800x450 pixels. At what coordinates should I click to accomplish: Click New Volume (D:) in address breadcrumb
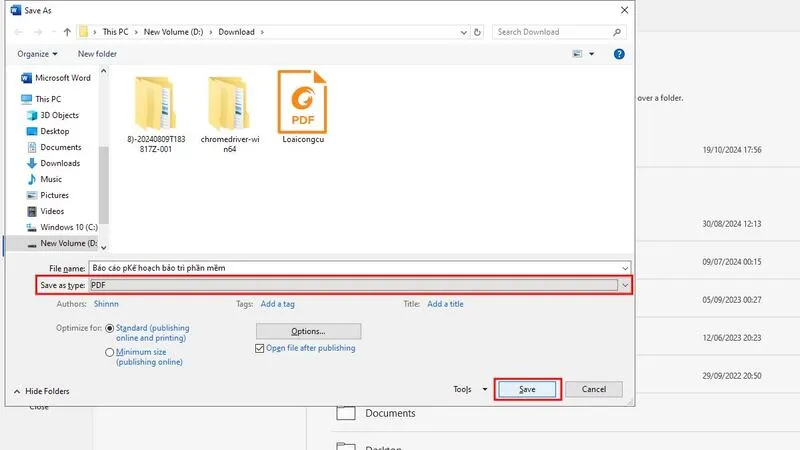[173, 32]
